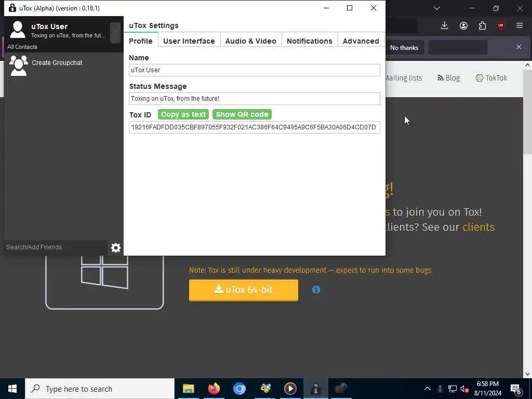Click the uTox User name in sidebar
Viewport: 532px width, 399px height.
click(49, 26)
